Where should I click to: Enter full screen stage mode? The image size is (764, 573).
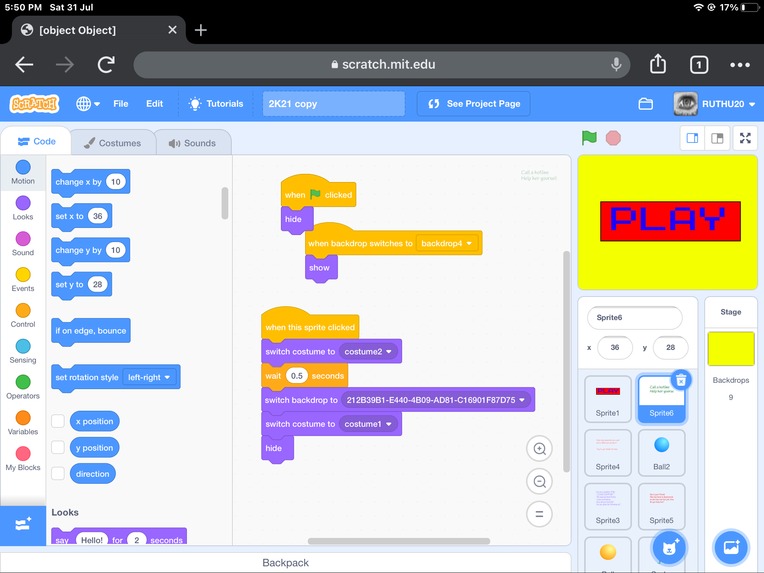745,138
